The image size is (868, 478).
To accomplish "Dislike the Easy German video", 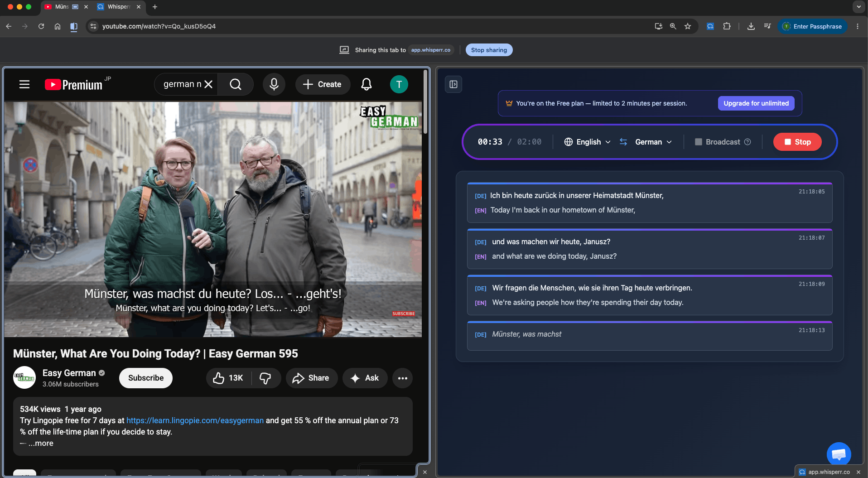I will 265,378.
